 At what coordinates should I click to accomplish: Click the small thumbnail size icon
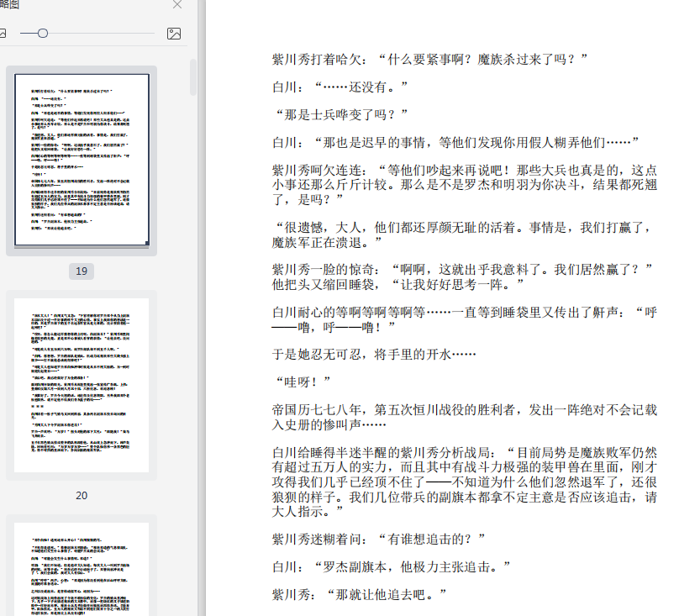point(3,34)
